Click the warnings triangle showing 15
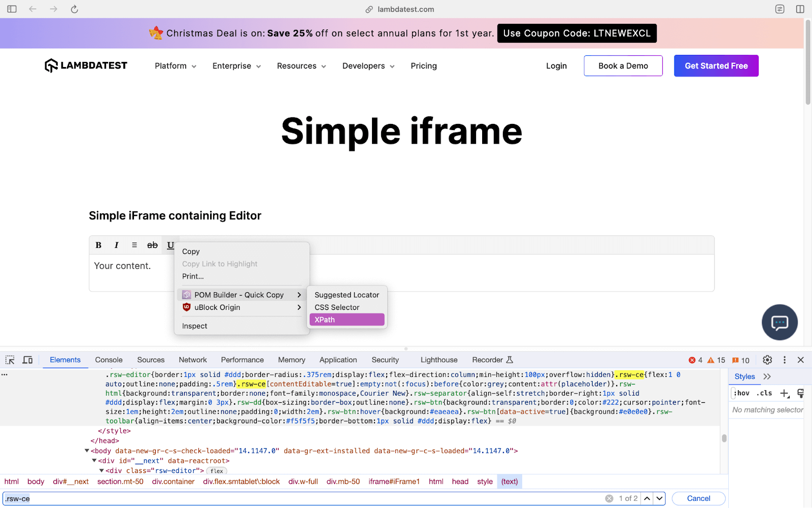812x508 pixels. pyautogui.click(x=715, y=360)
